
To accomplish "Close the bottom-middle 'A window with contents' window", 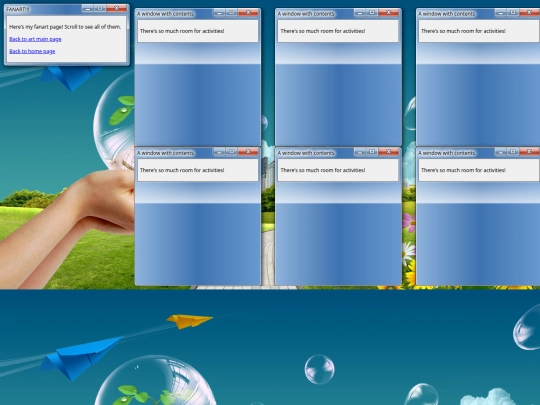I will click(388, 152).
